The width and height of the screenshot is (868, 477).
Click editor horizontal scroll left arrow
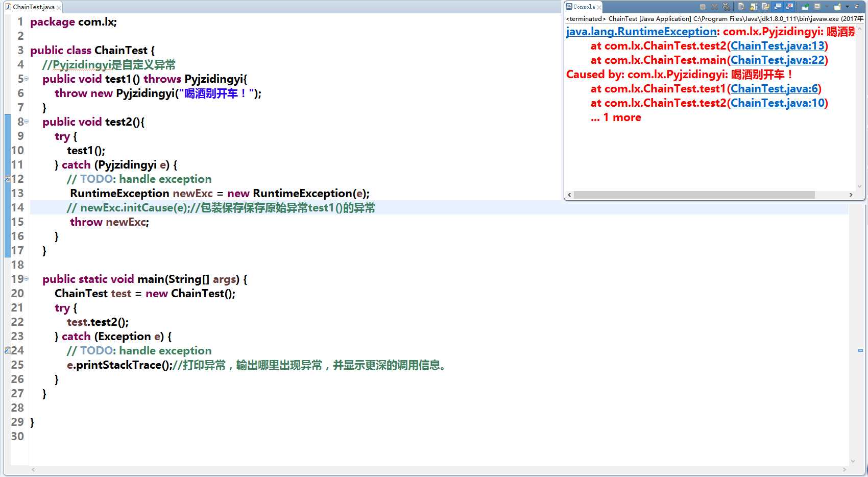[x=33, y=469]
